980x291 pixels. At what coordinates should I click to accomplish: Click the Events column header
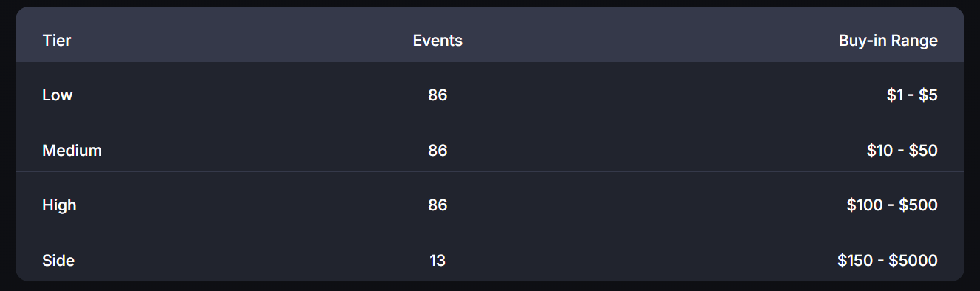pyautogui.click(x=438, y=41)
